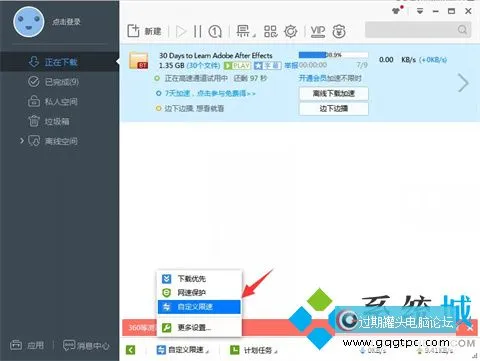The image size is (480, 361).
Task: Click the pause toolbar icon
Action: pyautogui.click(x=197, y=32)
